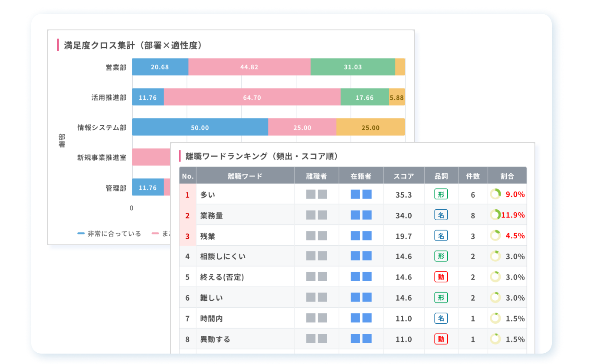
Task: Click the donut icon in the 終える(否定) row
Action: click(x=495, y=276)
